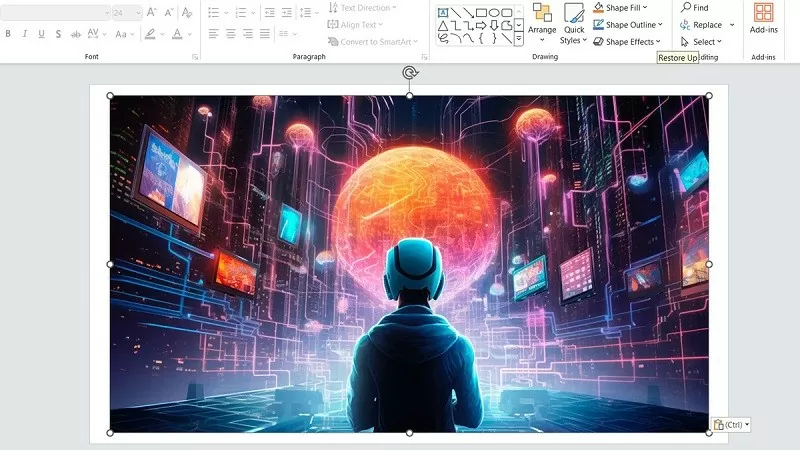
Task: Select Align Right paragraph alignment
Action: tap(248, 34)
